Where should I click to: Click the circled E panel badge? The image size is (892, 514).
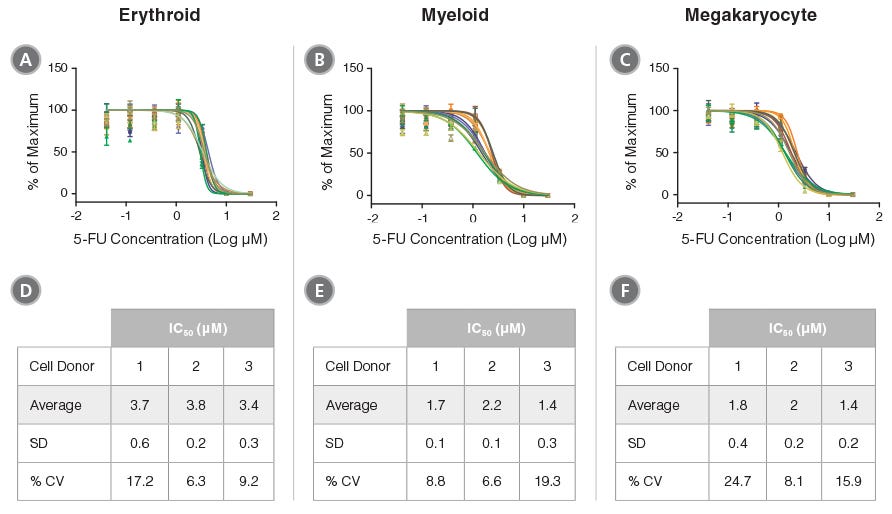tap(318, 290)
